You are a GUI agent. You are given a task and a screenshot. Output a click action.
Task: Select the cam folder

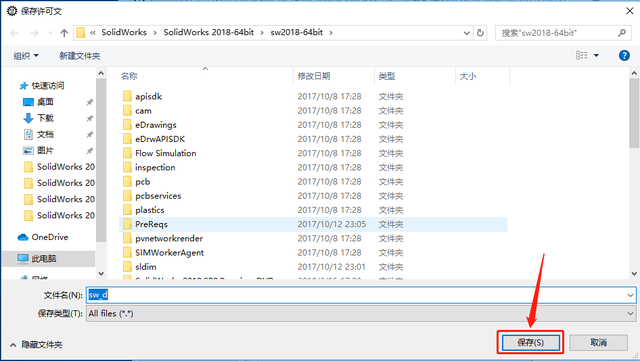pos(143,111)
